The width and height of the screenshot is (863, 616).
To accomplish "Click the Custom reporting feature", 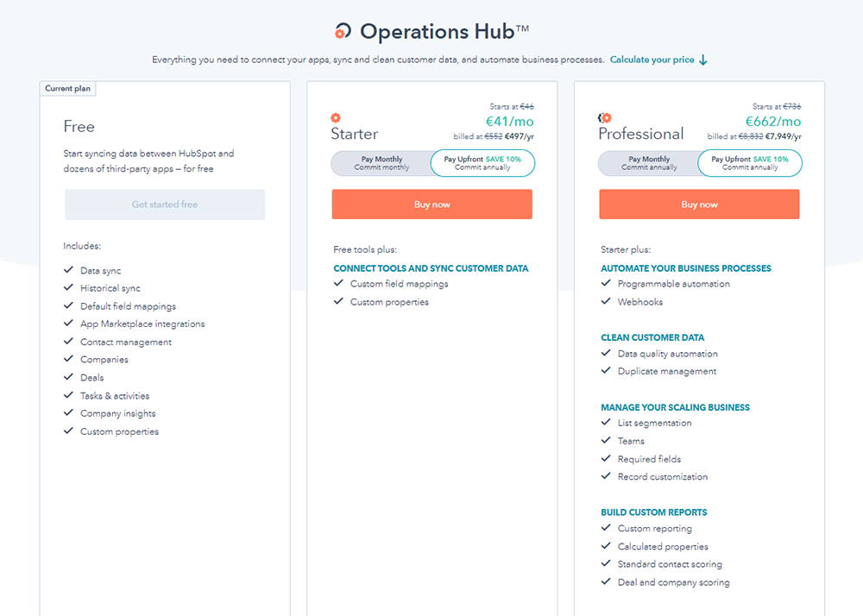I will (x=654, y=529).
